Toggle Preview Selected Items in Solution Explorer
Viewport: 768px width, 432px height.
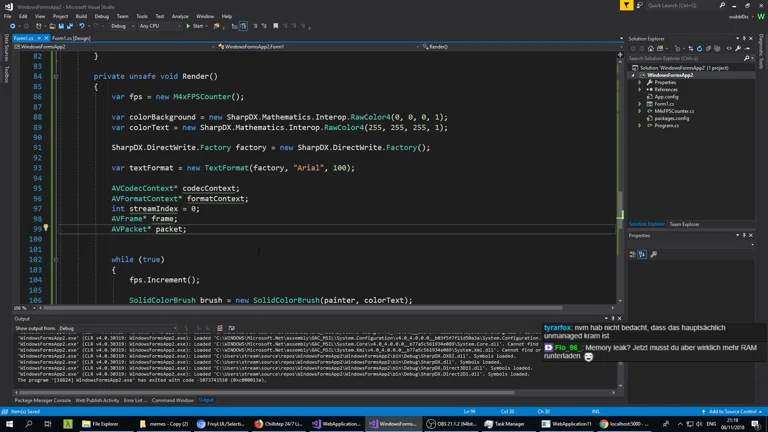coord(747,48)
